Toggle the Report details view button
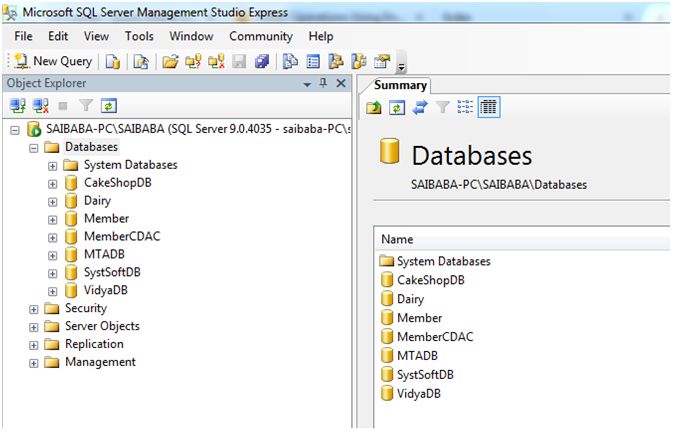This screenshot has height=432, width=676. (489, 107)
